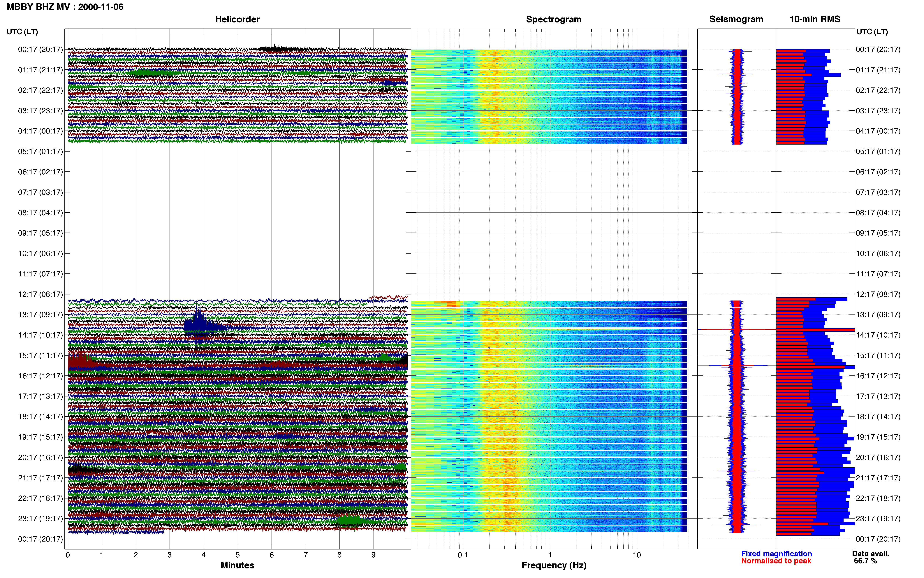Click left time label '19:17 (15:17)'
Screen dimensions: 924x578
click(41, 437)
